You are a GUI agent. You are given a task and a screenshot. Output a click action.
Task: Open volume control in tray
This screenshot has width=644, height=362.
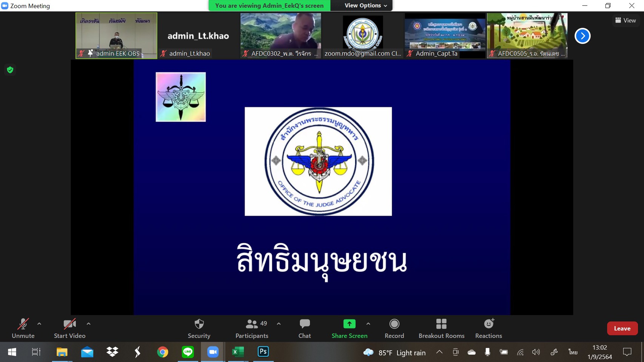pos(536,352)
